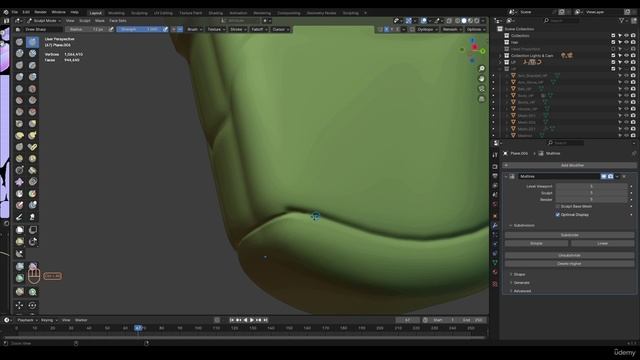Switch to the Sculpting workspace tab
This screenshot has height=360, width=640.
coord(139,13)
